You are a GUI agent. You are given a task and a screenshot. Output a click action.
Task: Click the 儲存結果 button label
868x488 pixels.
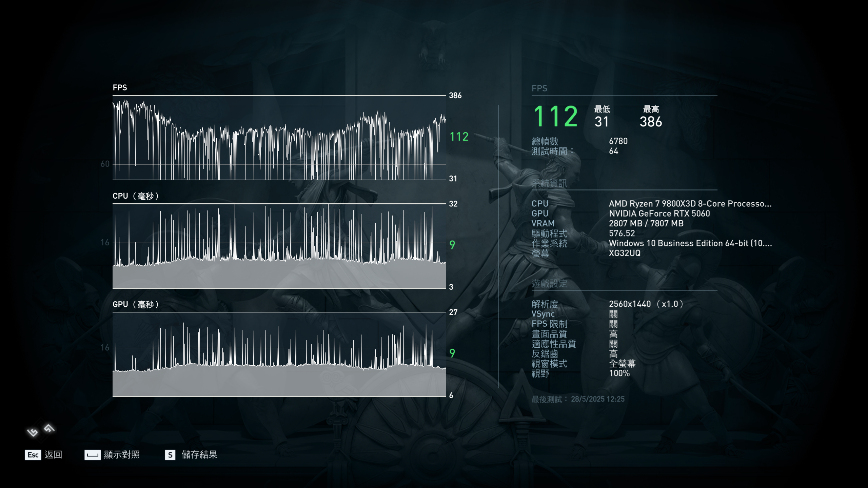point(199,455)
